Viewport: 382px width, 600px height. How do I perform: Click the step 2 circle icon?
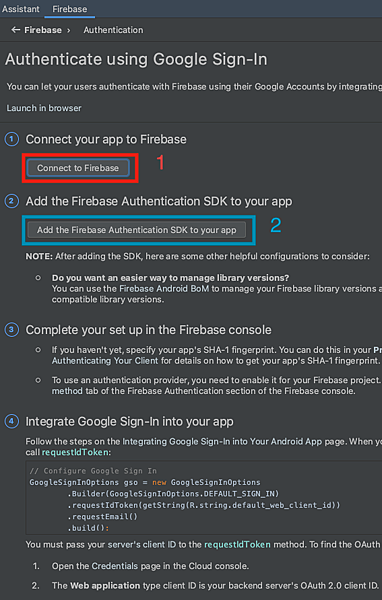[x=11, y=201]
